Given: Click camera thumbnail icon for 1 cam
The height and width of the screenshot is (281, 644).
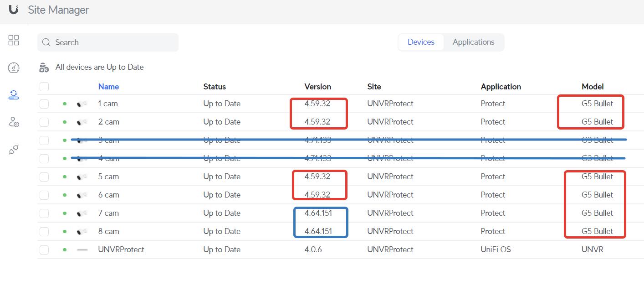Looking at the screenshot, I should [x=82, y=104].
